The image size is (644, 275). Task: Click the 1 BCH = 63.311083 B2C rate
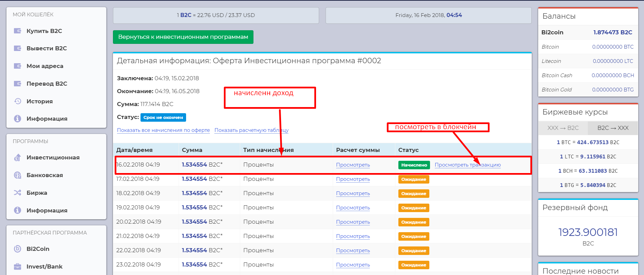pos(588,171)
